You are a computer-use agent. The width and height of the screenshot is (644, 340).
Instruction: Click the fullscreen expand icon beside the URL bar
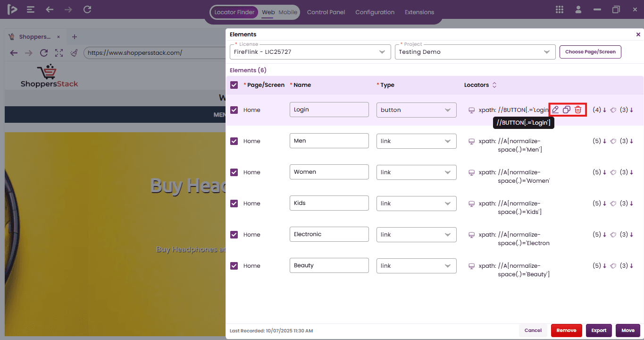pos(59,53)
